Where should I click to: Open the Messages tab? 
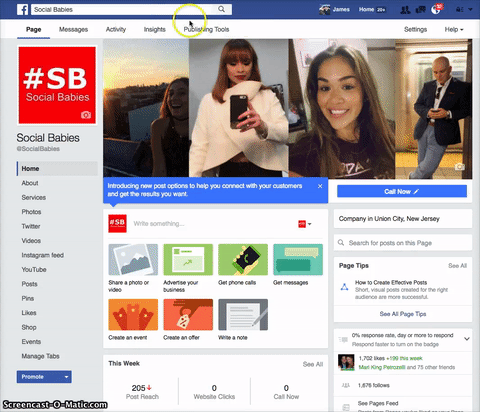[x=73, y=29]
